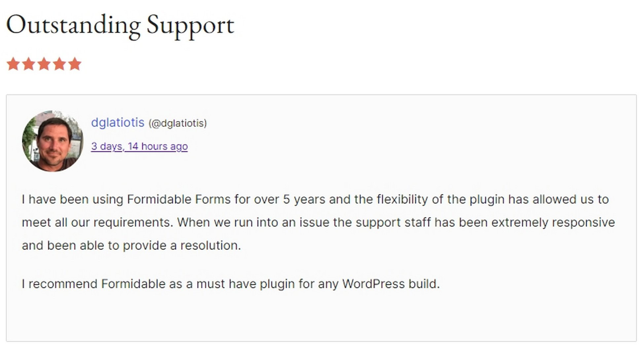The height and width of the screenshot is (349, 644).
Task: Click the word 'Support' in the heading
Action: coord(191,26)
